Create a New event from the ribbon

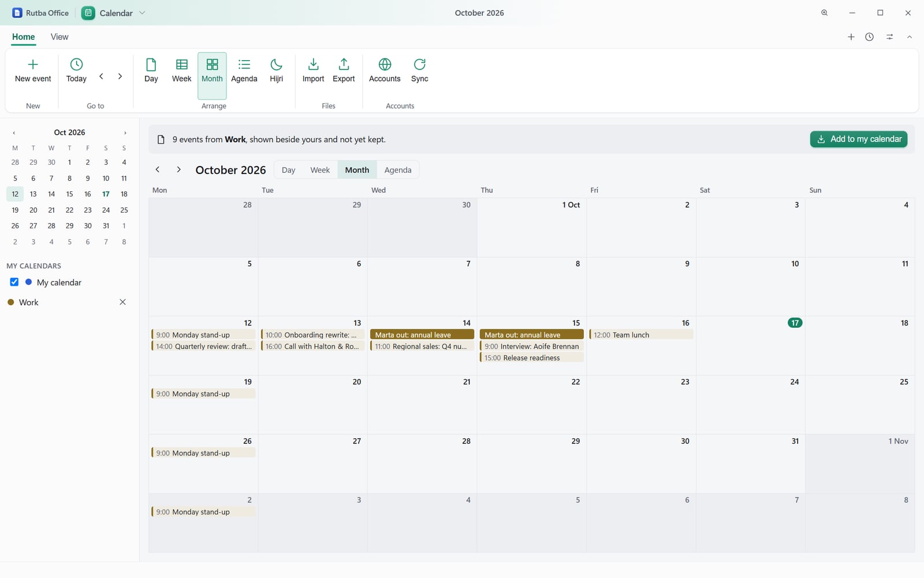(33, 71)
